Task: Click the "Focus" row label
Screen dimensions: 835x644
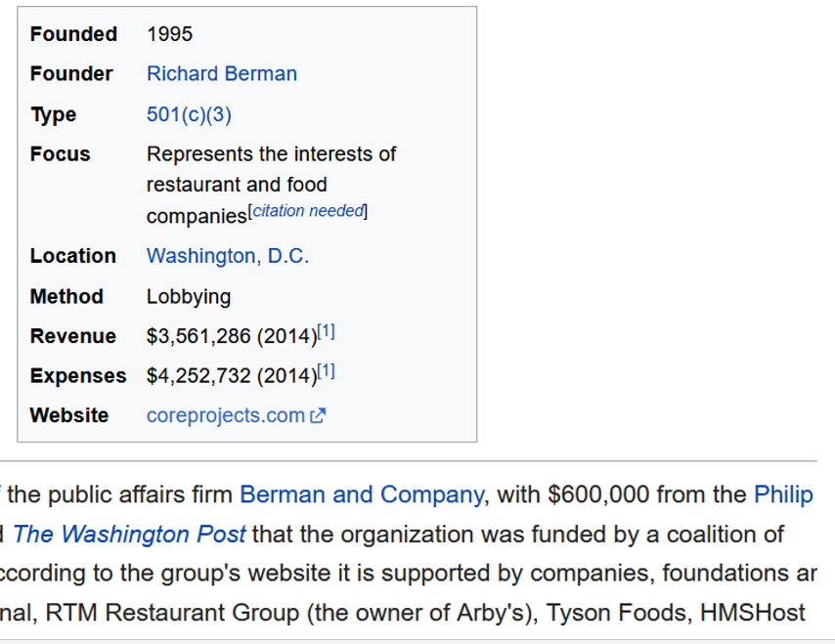Action: (x=60, y=154)
